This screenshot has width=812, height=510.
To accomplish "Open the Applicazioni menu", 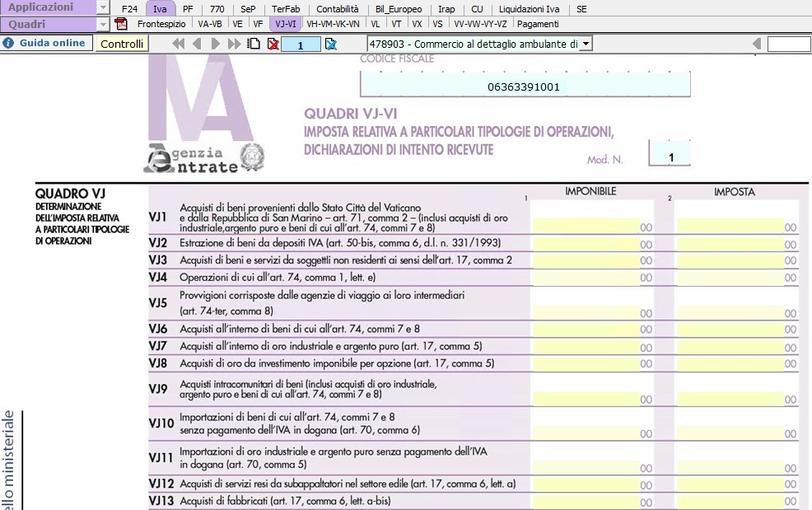I will click(x=48, y=7).
